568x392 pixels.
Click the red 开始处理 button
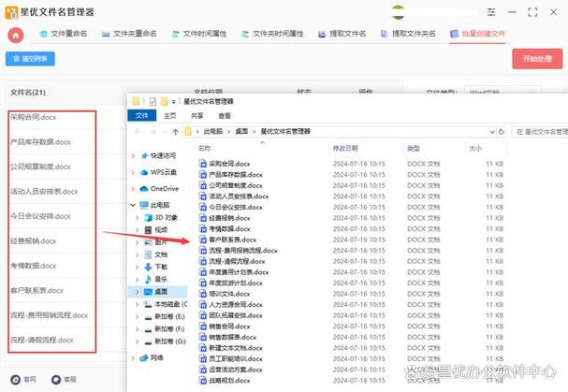pyautogui.click(x=537, y=59)
